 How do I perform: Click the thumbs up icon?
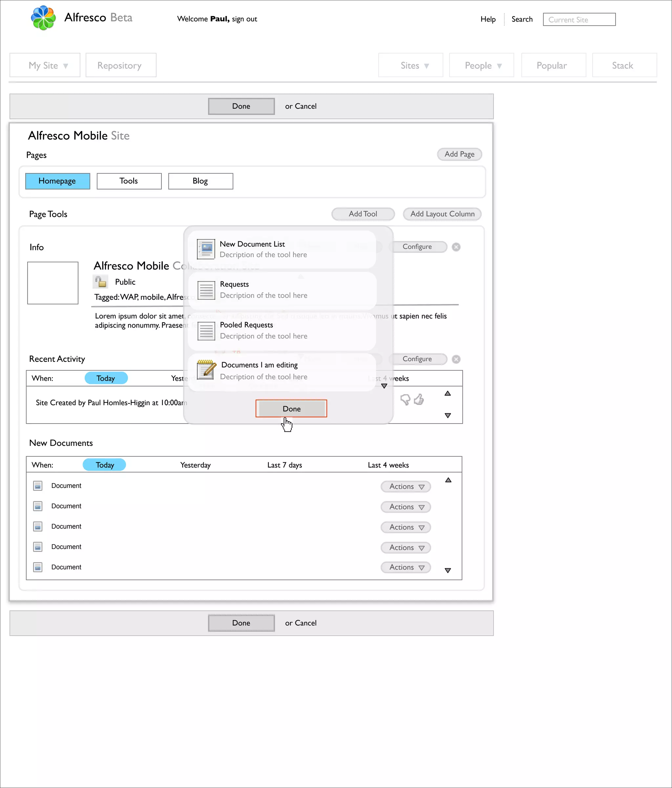(x=419, y=399)
